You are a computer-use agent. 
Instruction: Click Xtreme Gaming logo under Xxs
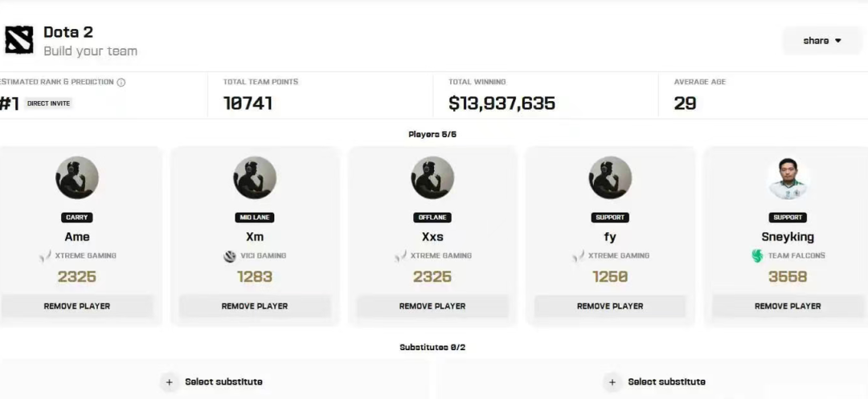click(x=400, y=256)
